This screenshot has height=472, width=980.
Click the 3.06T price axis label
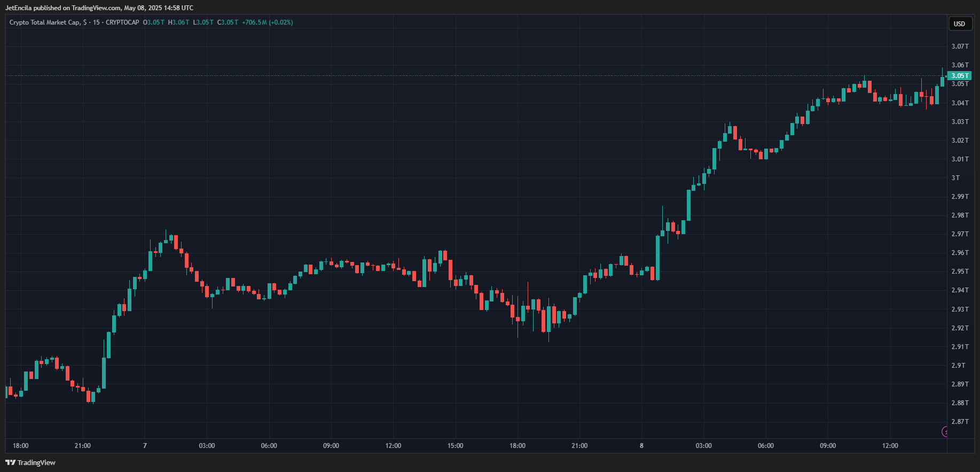click(x=960, y=65)
